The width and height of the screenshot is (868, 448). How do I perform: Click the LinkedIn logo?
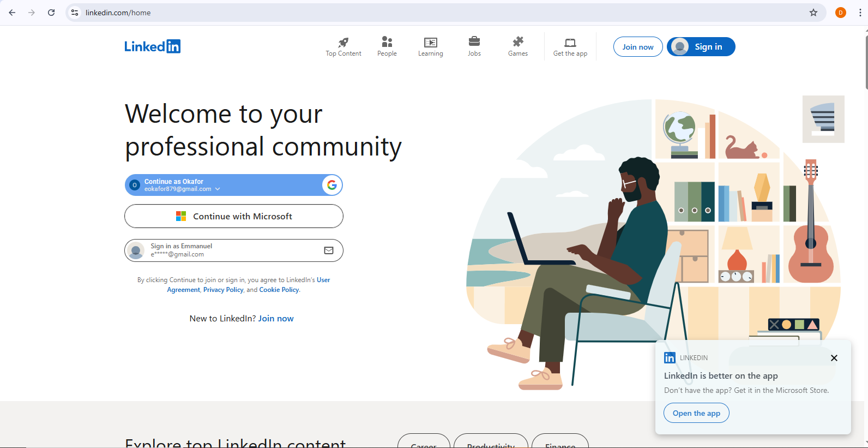click(x=152, y=46)
